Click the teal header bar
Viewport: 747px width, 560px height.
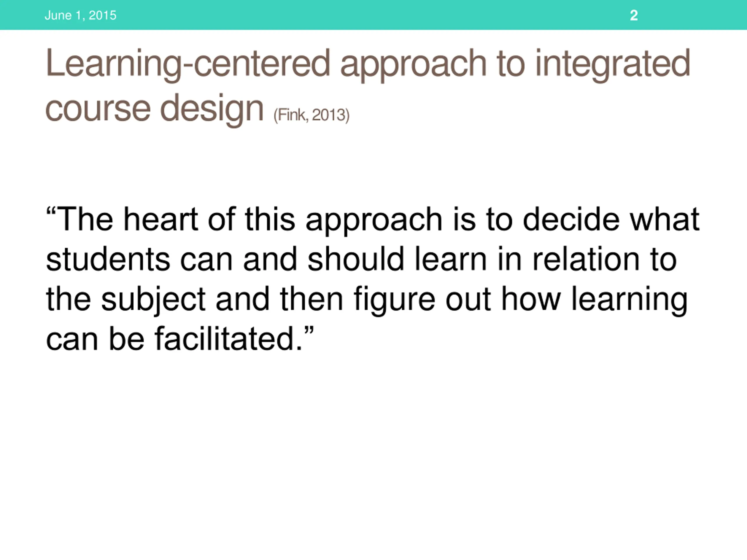click(373, 15)
